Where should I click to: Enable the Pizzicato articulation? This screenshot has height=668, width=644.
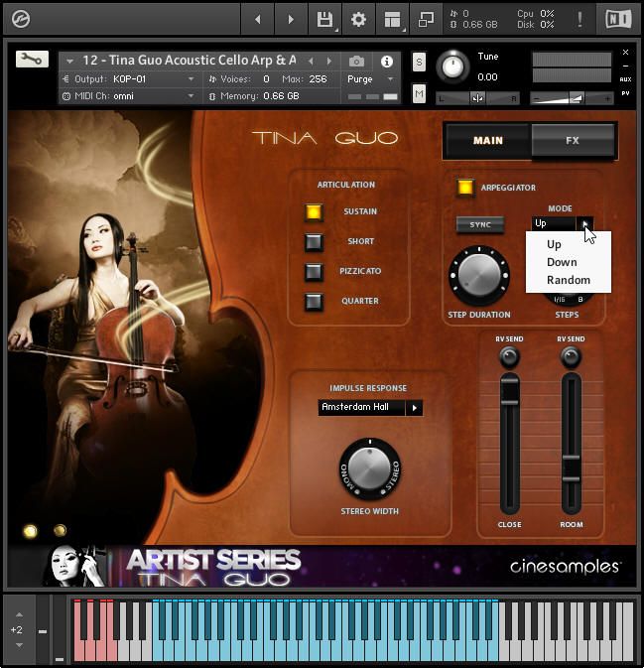[314, 271]
